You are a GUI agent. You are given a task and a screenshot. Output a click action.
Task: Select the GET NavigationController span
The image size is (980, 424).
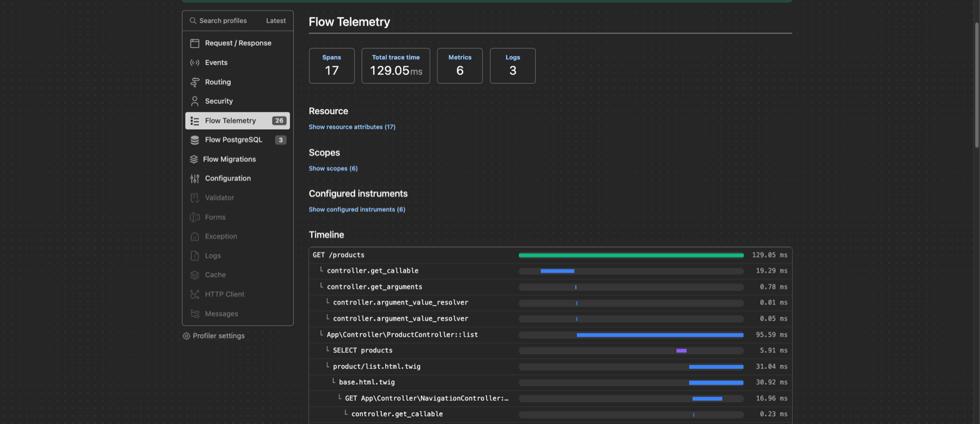tap(551, 398)
